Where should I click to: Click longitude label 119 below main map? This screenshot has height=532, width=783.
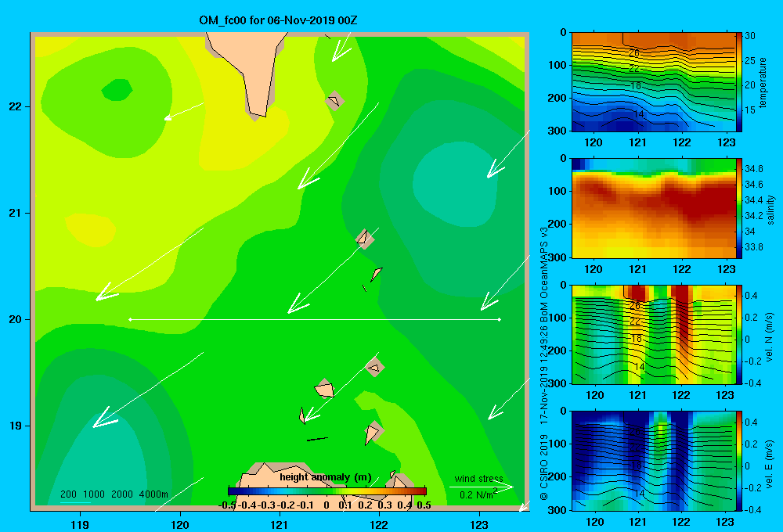(x=80, y=524)
